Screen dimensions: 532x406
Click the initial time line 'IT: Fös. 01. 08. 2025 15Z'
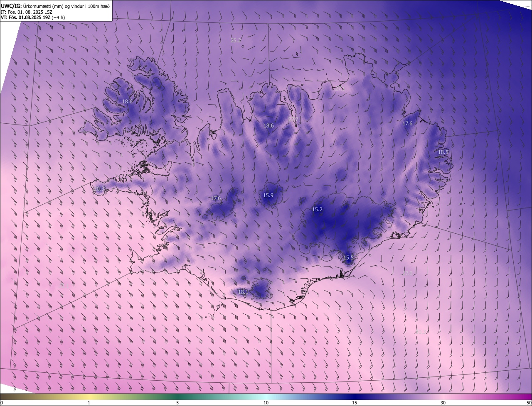tap(27, 12)
